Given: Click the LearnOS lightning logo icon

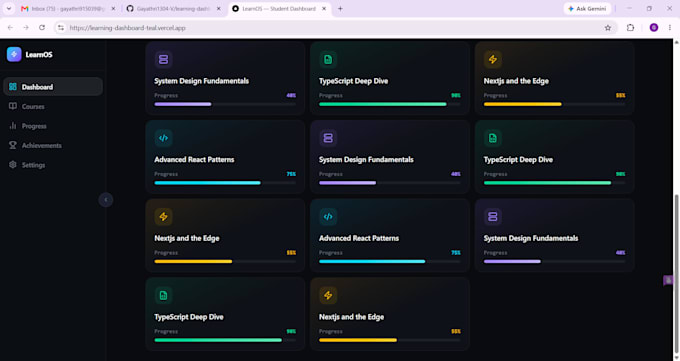Looking at the screenshot, I should [14, 54].
